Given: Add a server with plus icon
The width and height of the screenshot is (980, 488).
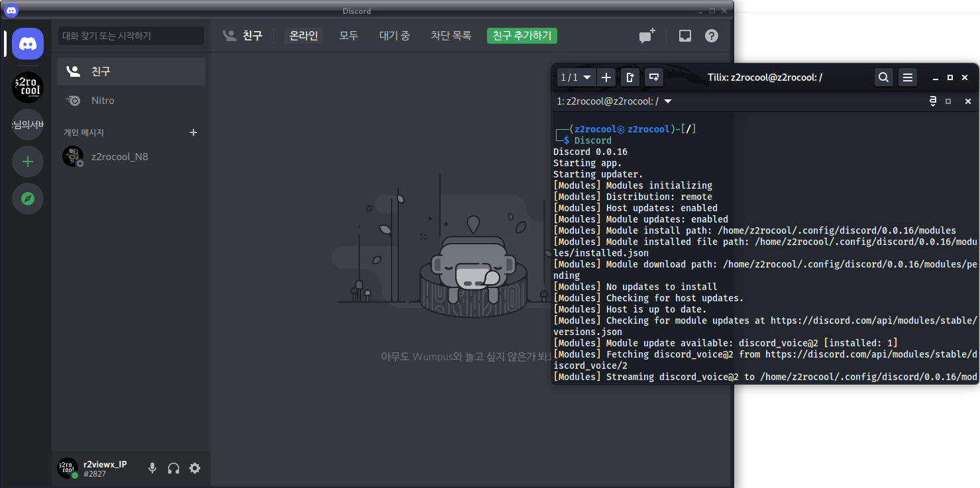Looking at the screenshot, I should (x=28, y=162).
